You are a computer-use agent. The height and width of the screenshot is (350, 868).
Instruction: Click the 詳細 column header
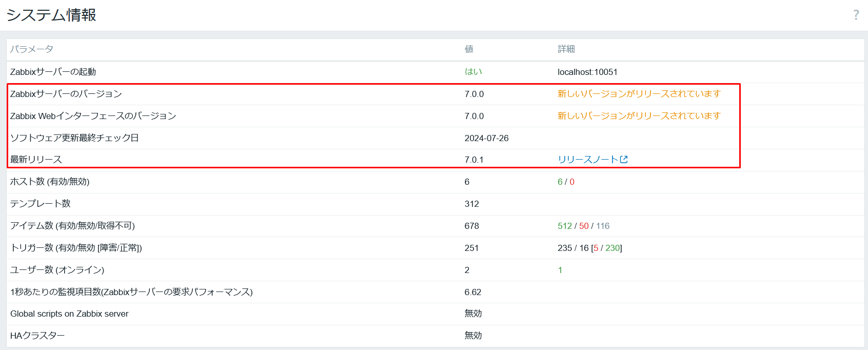[x=566, y=49]
